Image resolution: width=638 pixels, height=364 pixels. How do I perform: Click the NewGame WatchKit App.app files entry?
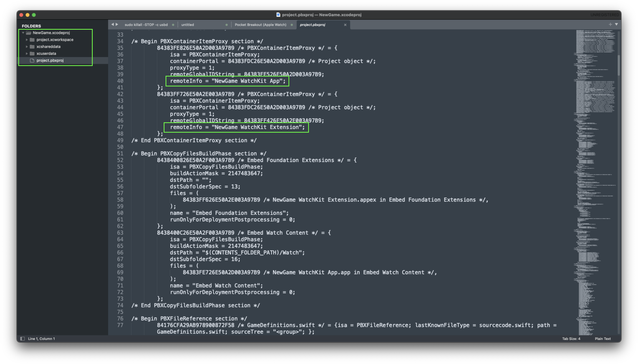(310, 273)
